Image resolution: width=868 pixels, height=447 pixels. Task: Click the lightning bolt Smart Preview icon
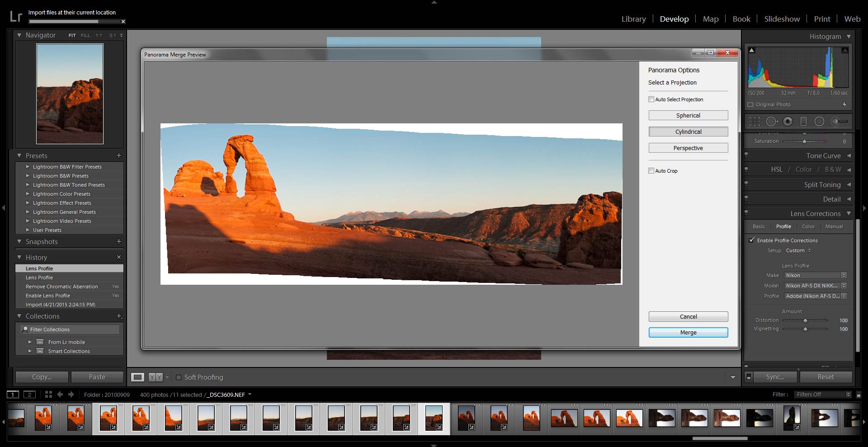point(844,104)
